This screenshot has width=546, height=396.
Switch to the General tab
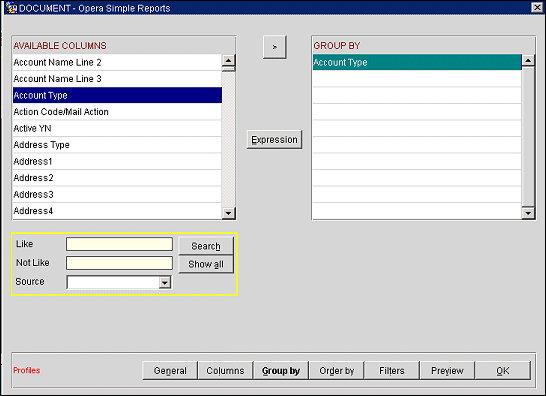click(170, 371)
